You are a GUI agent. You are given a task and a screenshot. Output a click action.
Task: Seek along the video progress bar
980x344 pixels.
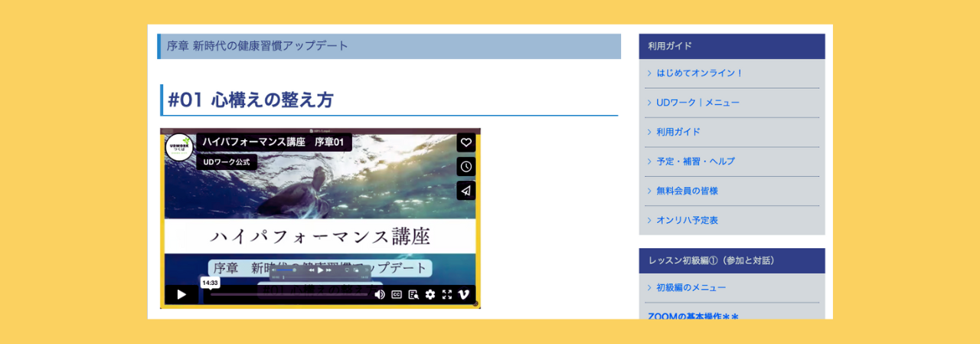pos(291,294)
